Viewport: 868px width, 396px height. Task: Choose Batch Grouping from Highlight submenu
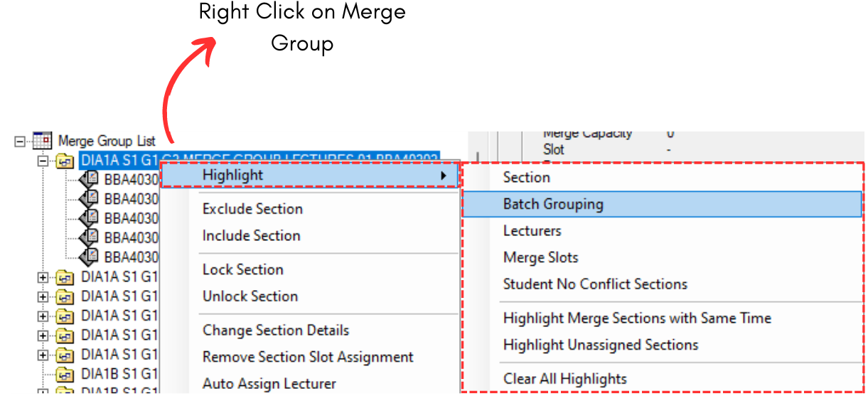point(553,204)
